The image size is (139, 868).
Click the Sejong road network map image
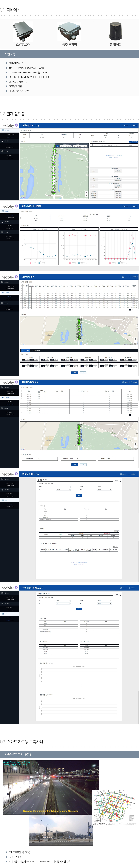pos(115,808)
